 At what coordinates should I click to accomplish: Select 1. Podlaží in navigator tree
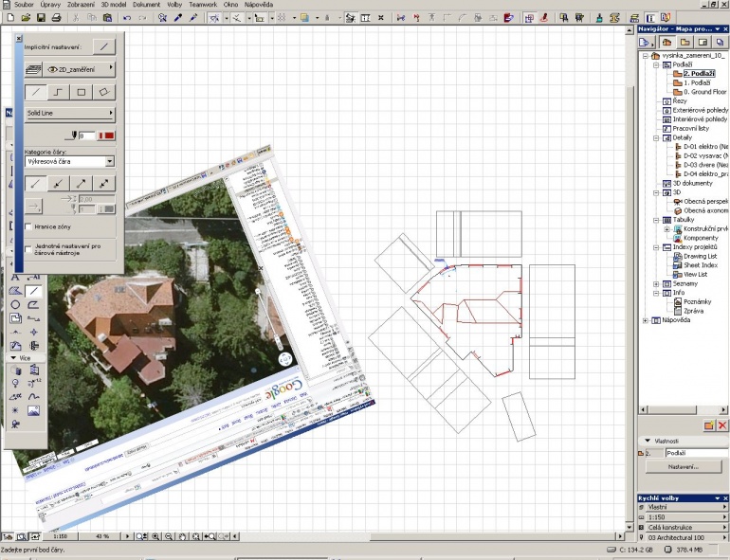coord(697,82)
